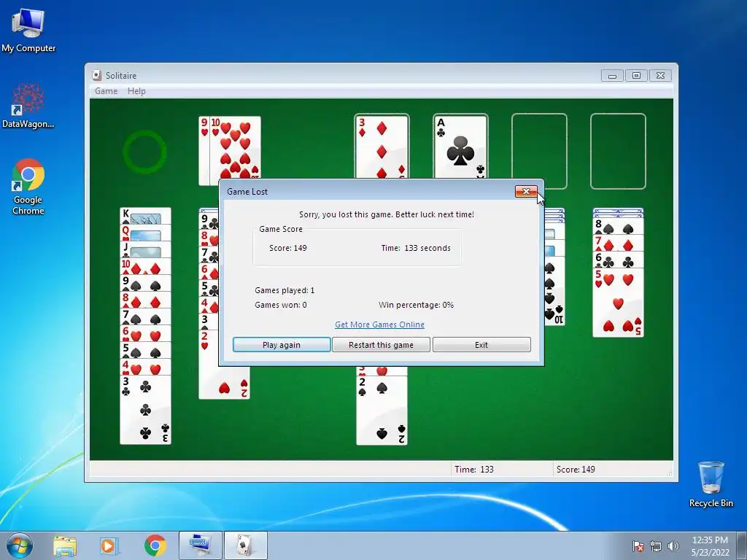Select the 7 of diamonds in last column

pos(618,244)
